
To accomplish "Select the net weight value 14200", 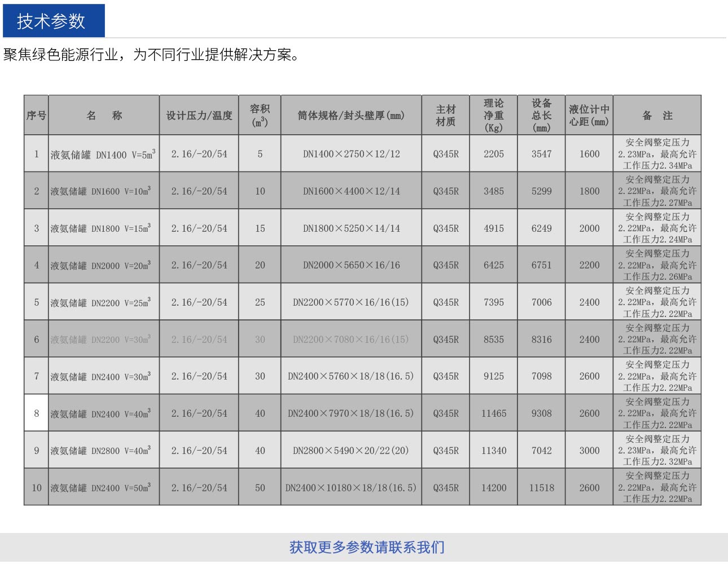I will point(494,488).
